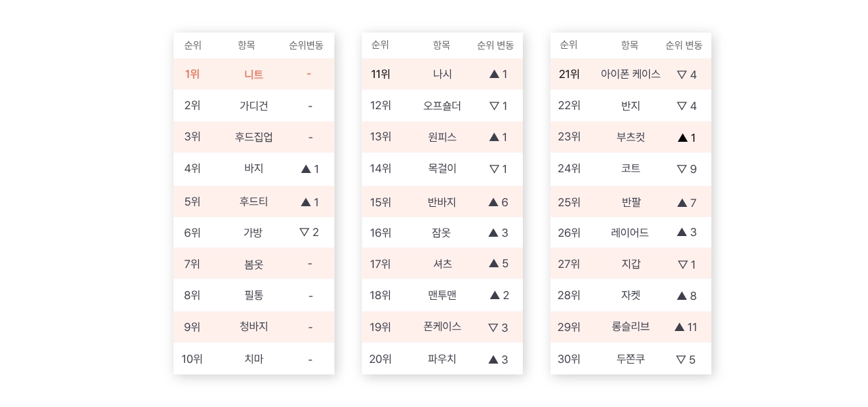Click the down triangle icon for 오프숄더

pos(494,106)
